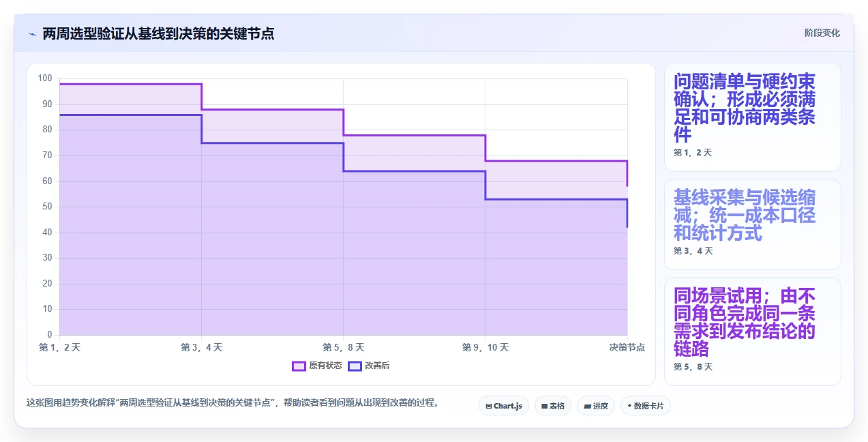Click the 0 y-axis value

tap(50, 335)
